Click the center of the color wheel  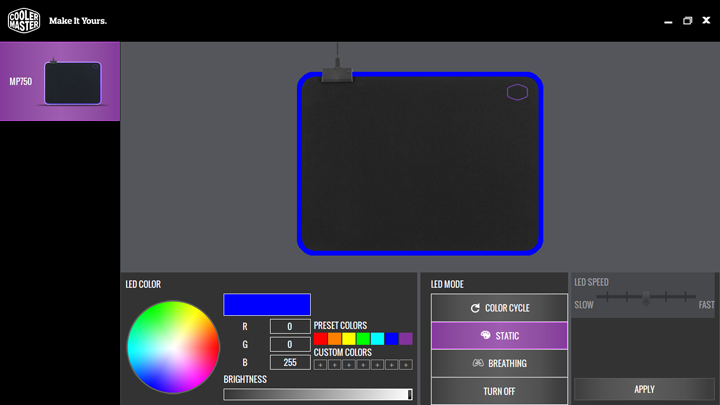click(173, 347)
